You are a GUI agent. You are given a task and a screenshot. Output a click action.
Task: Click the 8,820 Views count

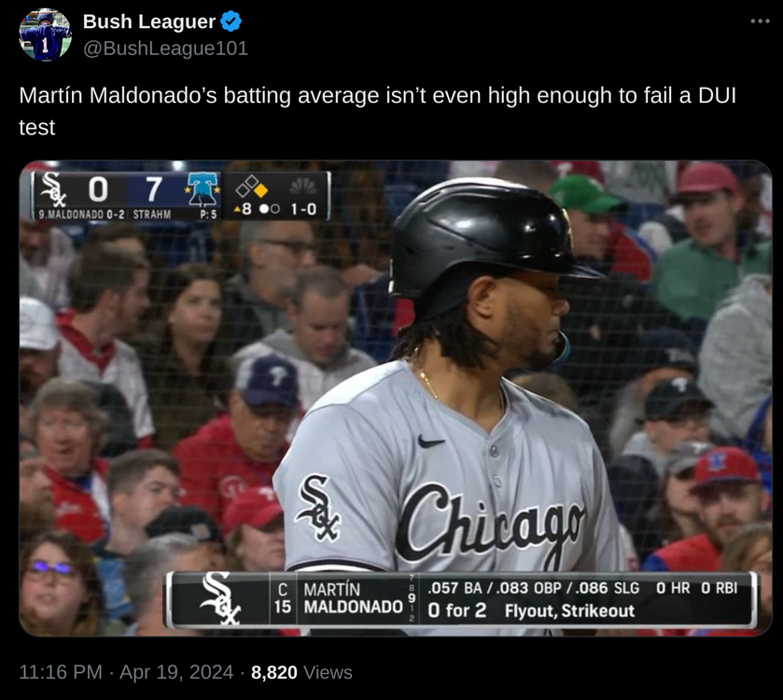click(x=301, y=672)
